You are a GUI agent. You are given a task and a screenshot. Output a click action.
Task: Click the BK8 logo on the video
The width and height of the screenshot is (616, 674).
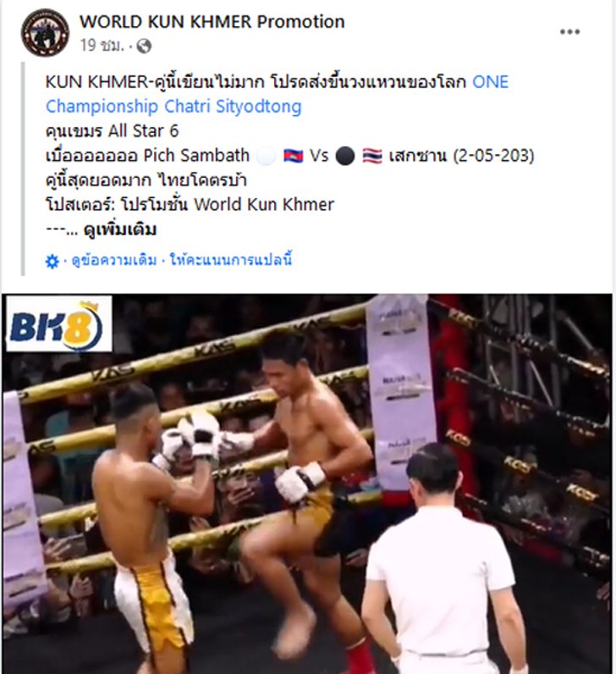coord(59,323)
